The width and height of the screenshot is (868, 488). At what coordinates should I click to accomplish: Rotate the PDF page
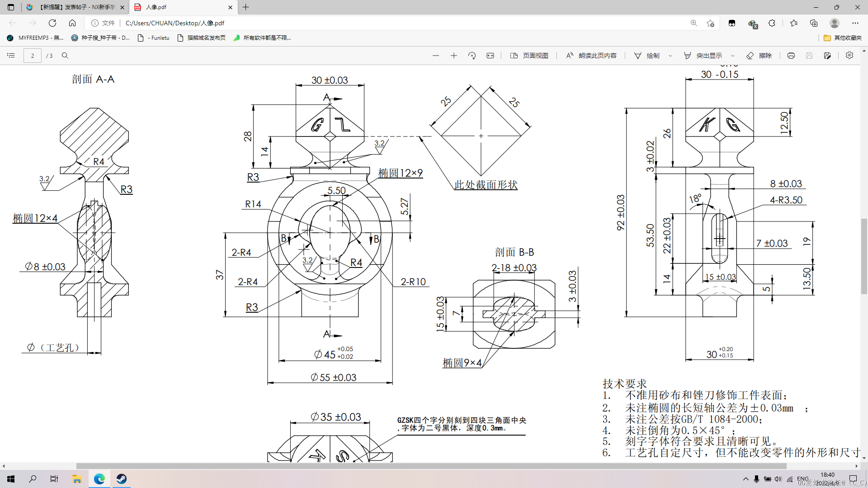(x=472, y=56)
